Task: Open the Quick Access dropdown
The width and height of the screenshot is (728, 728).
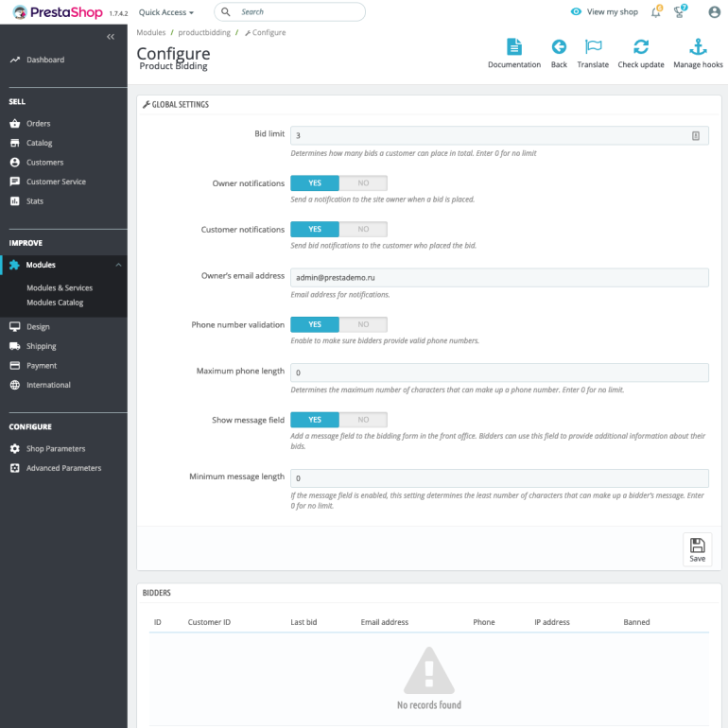Action: click(166, 12)
